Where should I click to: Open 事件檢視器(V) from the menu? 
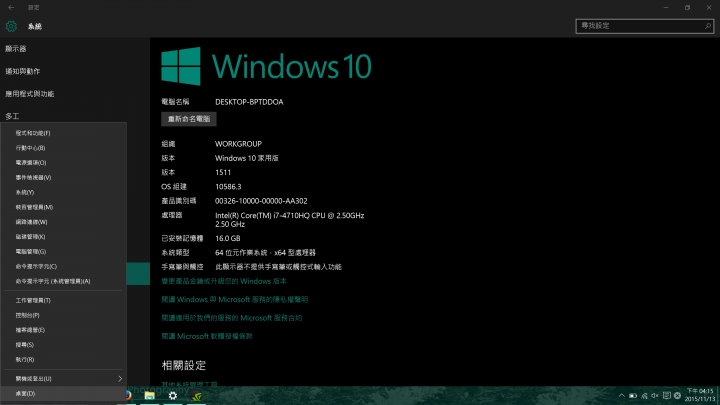[63, 177]
